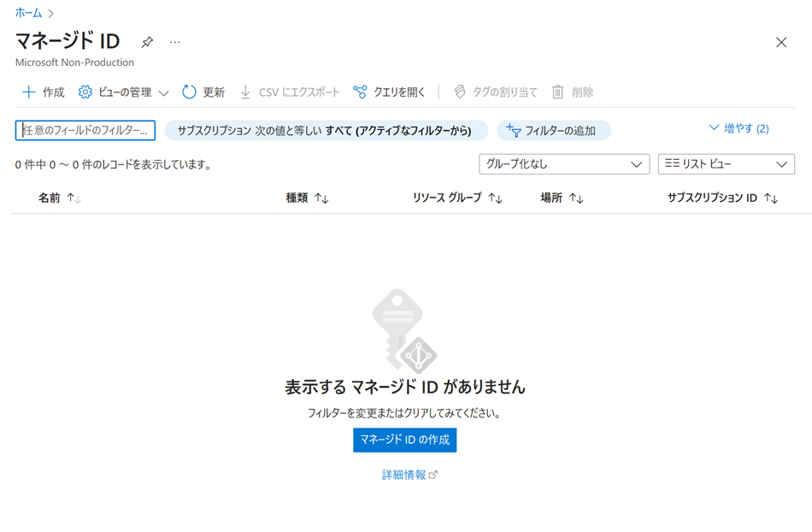Sort by 種類 column arrows
Viewport: 812px width, 532px height.
coord(321,198)
